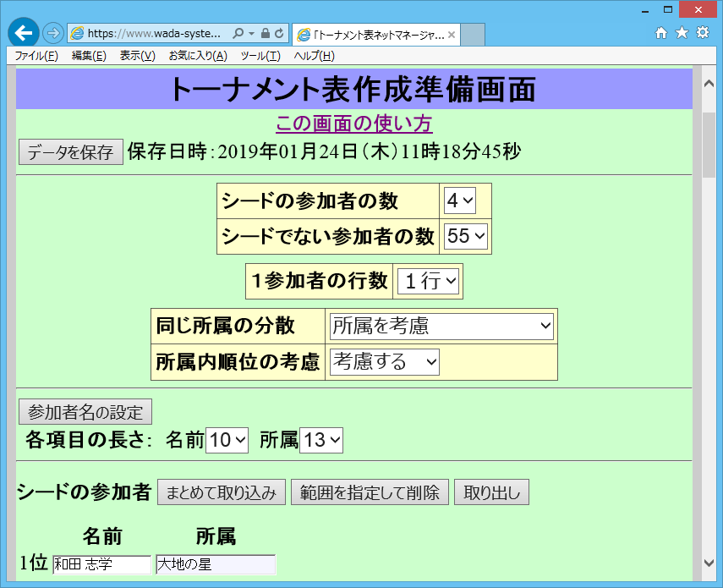Minimize the browser window
This screenshot has width=723, height=588.
click(x=645, y=9)
